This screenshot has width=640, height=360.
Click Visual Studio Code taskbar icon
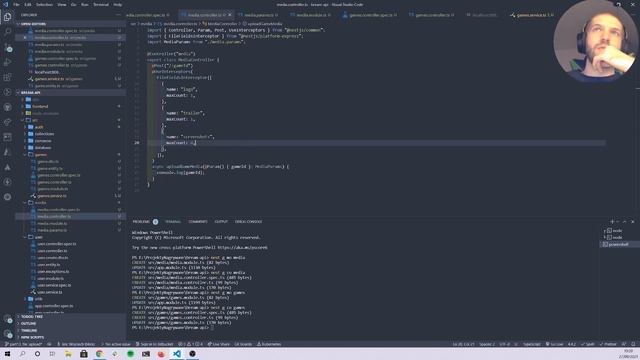coord(177,354)
